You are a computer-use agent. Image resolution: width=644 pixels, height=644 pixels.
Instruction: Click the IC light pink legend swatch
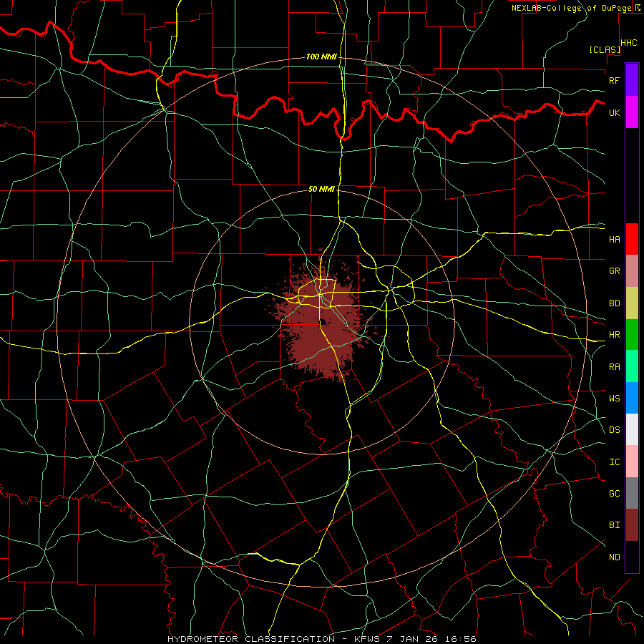[632, 462]
